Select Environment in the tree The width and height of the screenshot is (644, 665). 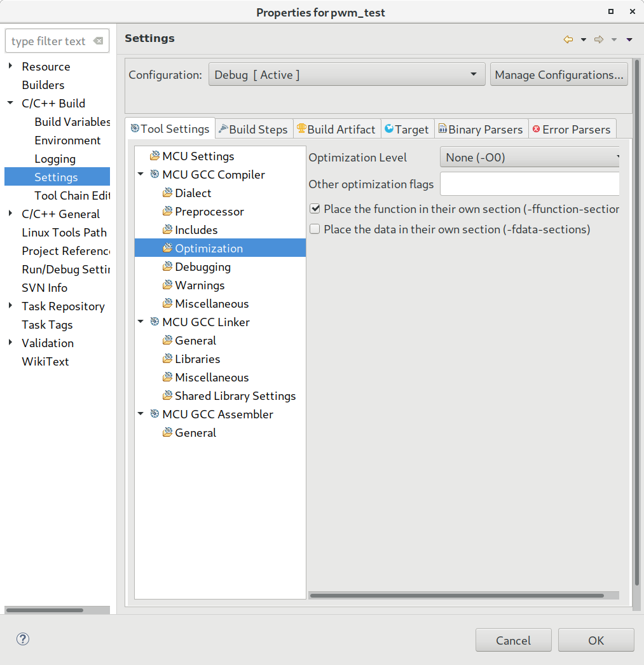click(67, 141)
